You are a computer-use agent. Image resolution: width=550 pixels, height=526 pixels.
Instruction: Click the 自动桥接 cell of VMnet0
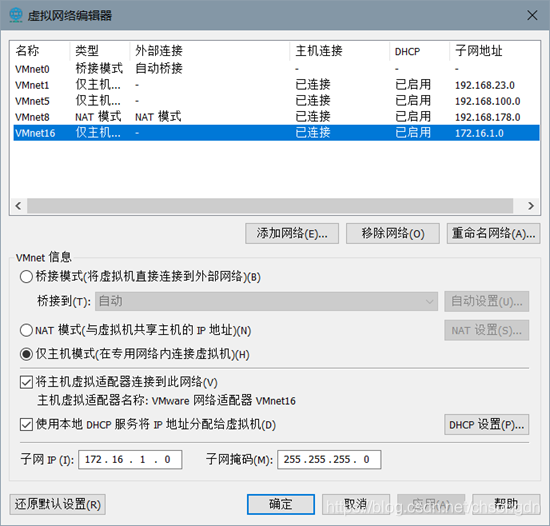pos(159,68)
